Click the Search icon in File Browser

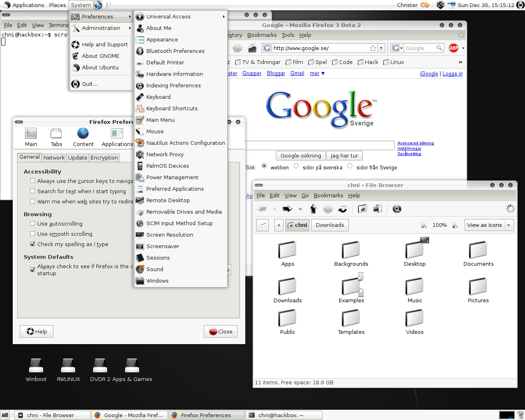point(397,209)
